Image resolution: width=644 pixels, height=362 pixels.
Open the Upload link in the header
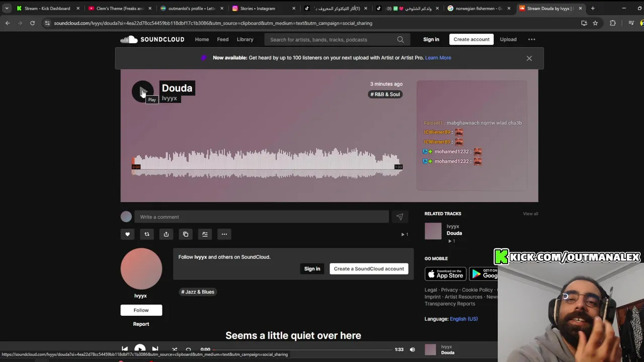click(508, 39)
